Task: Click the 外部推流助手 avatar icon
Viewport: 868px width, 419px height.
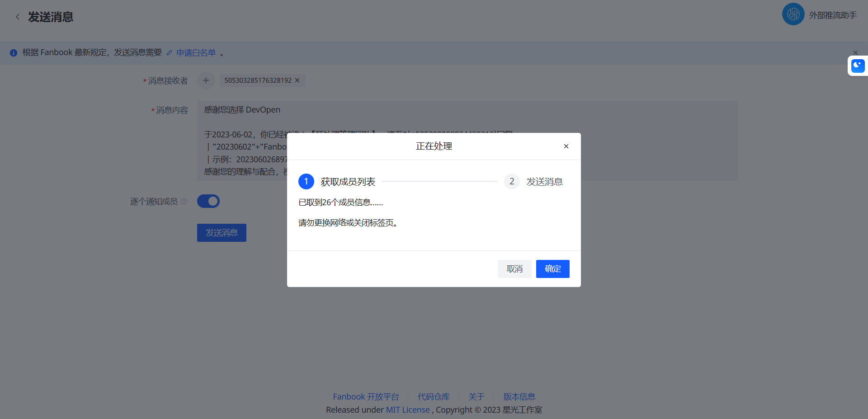Action: (793, 14)
